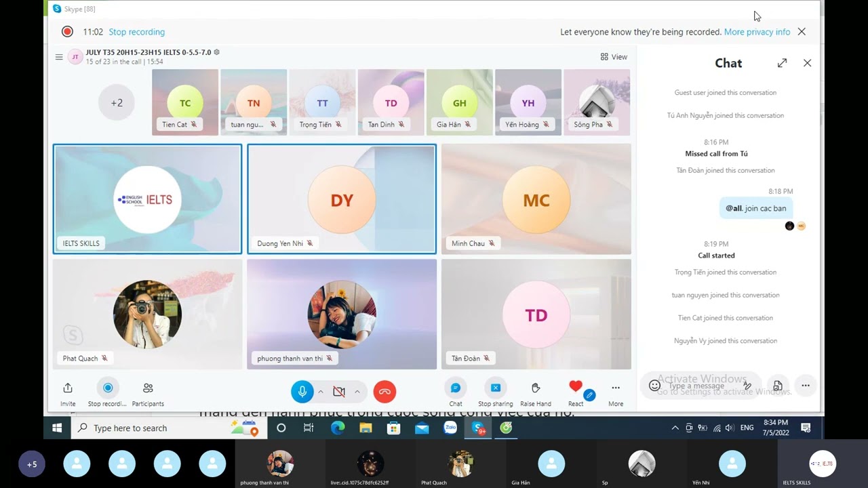Open Mail app from taskbar
Image resolution: width=868 pixels, height=488 pixels.
tap(422, 428)
